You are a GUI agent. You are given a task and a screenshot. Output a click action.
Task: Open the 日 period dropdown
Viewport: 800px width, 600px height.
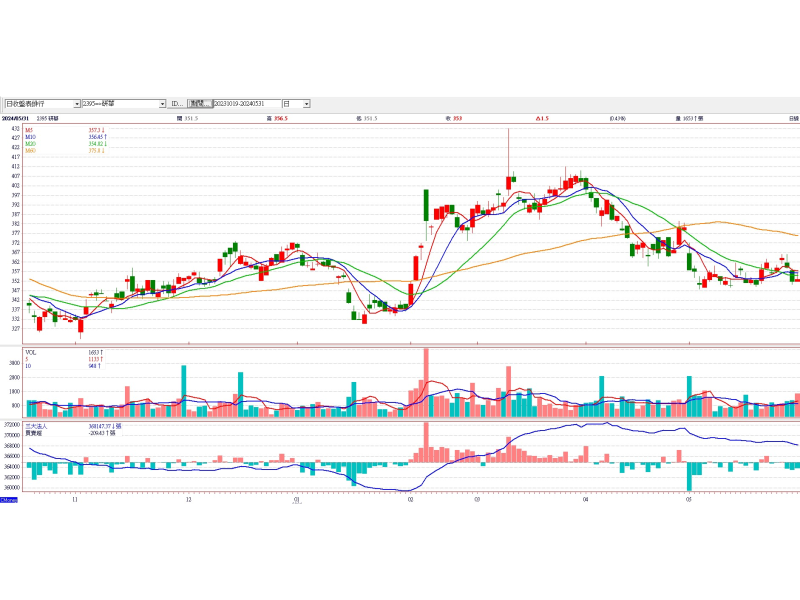click(307, 104)
